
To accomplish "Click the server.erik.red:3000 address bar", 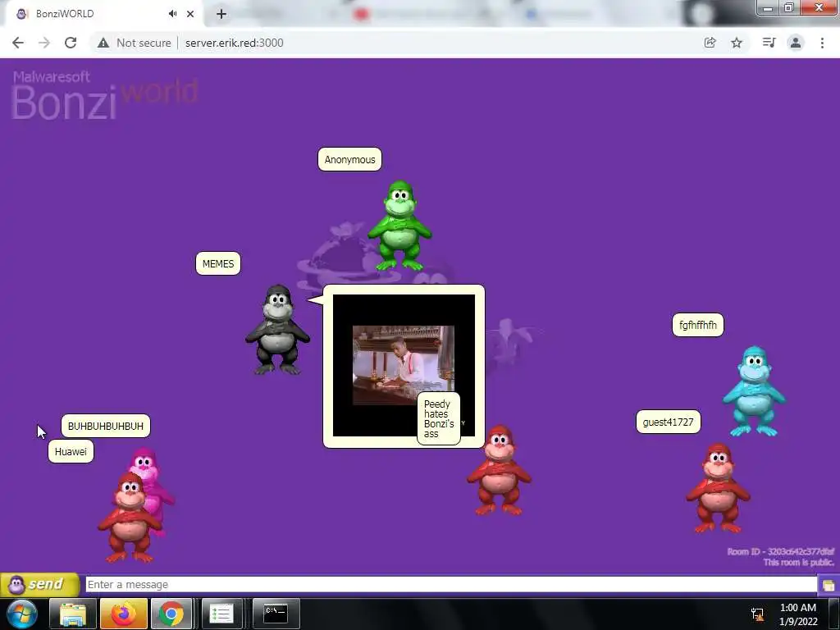I will click(x=234, y=43).
